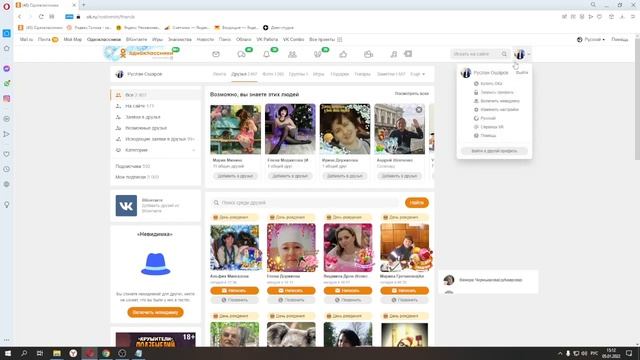Open Все проекты menu in Mail.ru bar

325,40
